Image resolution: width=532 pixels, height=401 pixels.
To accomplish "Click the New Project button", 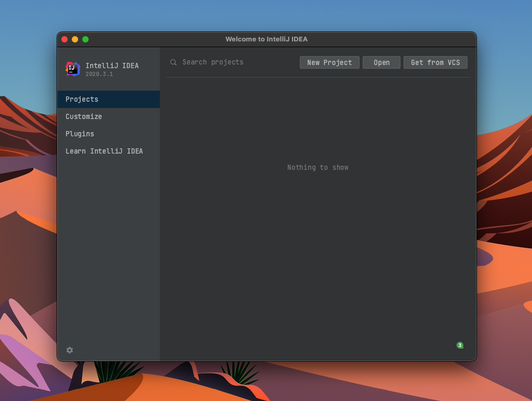I will [x=330, y=62].
